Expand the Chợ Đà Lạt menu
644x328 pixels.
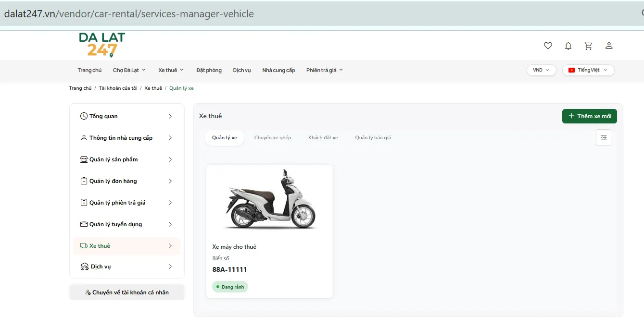[x=129, y=70]
